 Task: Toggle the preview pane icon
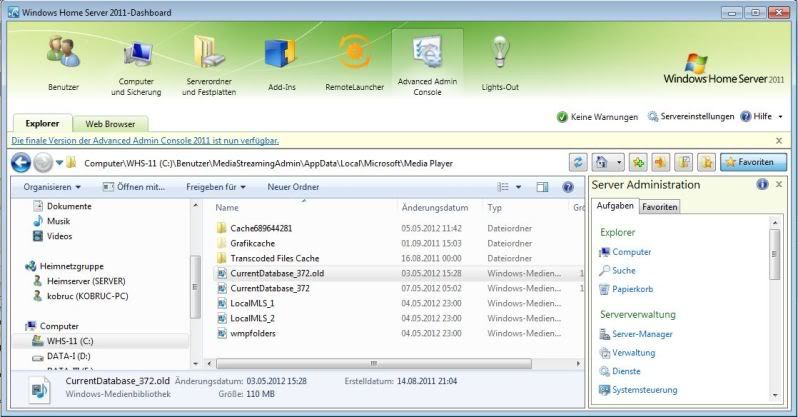(x=543, y=187)
